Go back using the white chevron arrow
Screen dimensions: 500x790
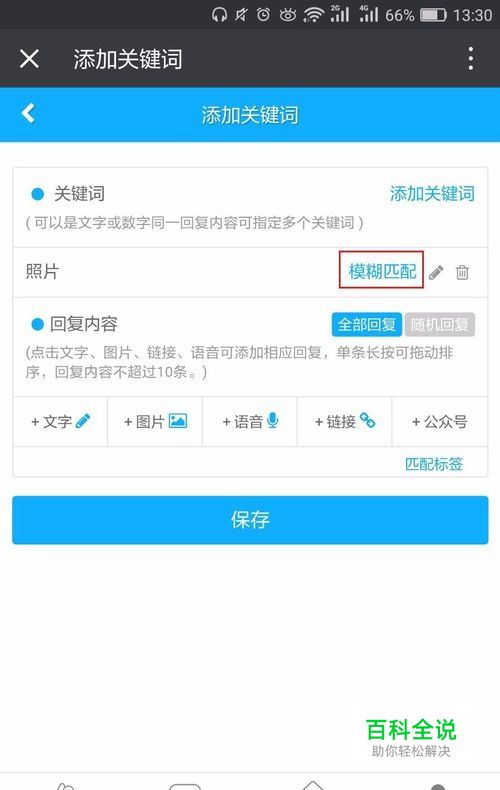coord(28,113)
